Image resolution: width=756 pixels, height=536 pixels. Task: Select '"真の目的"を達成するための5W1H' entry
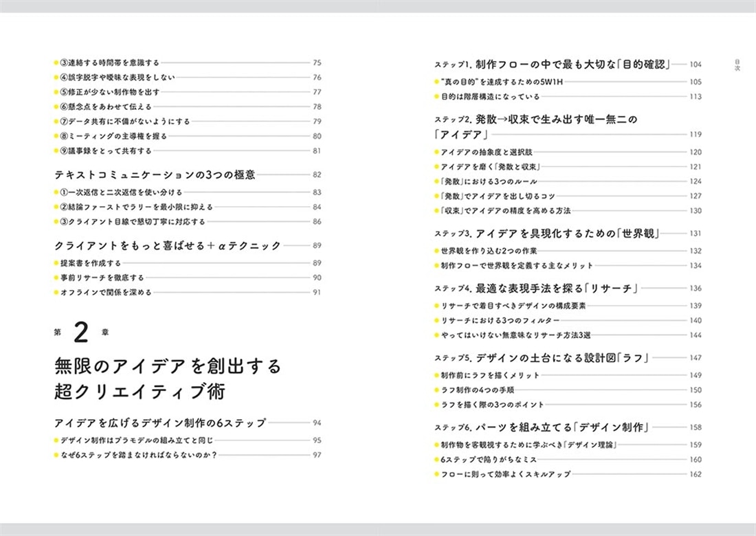click(502, 82)
